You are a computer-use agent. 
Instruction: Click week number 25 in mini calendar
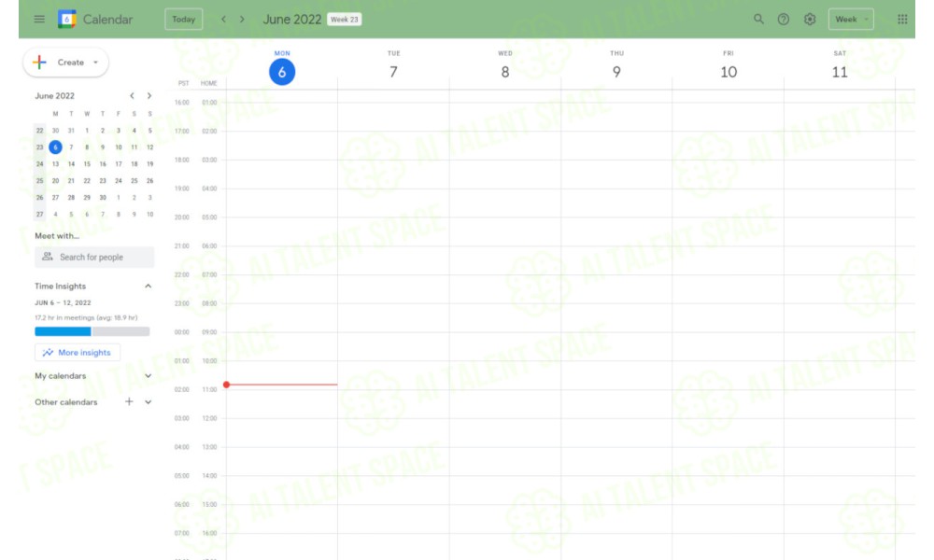39,180
